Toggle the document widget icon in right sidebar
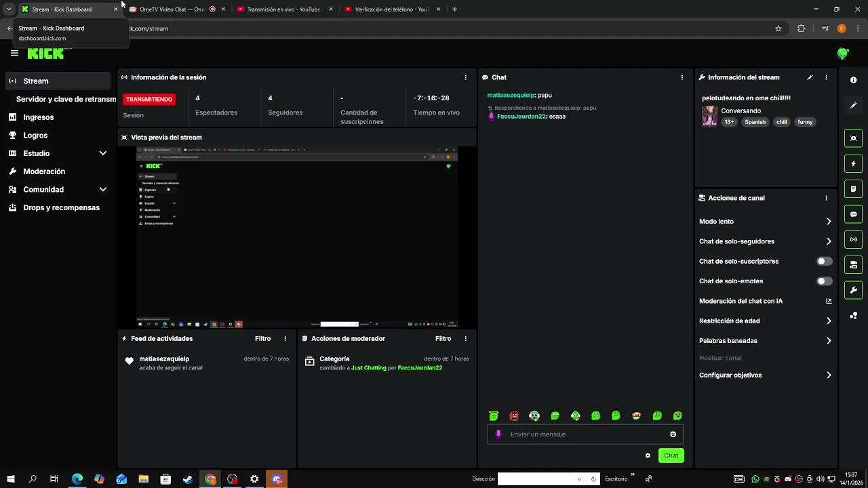 pyautogui.click(x=853, y=188)
